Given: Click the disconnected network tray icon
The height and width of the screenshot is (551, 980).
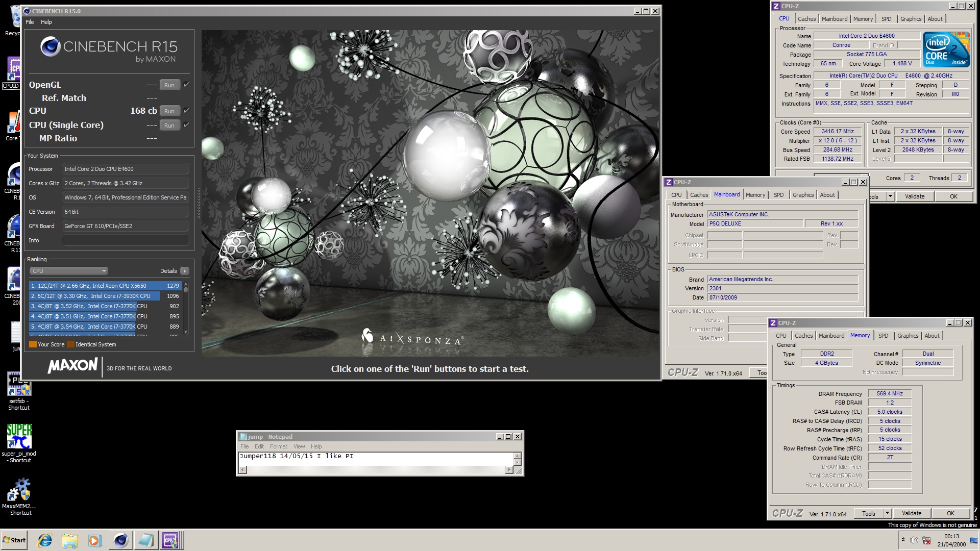Looking at the screenshot, I should pos(926,540).
